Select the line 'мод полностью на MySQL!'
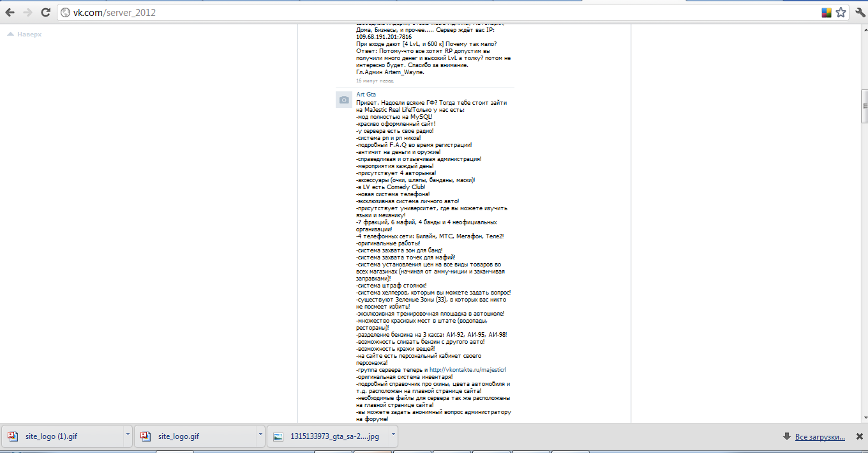868x453 pixels. 394,117
